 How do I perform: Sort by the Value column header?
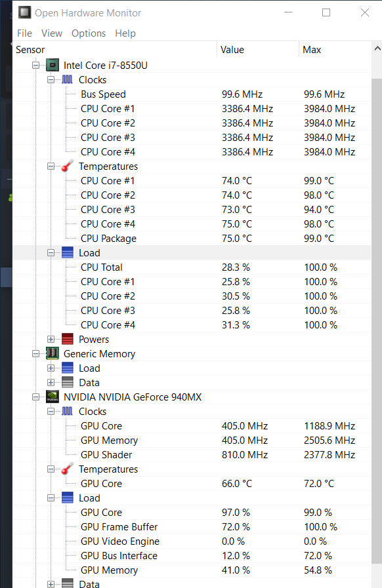258,50
